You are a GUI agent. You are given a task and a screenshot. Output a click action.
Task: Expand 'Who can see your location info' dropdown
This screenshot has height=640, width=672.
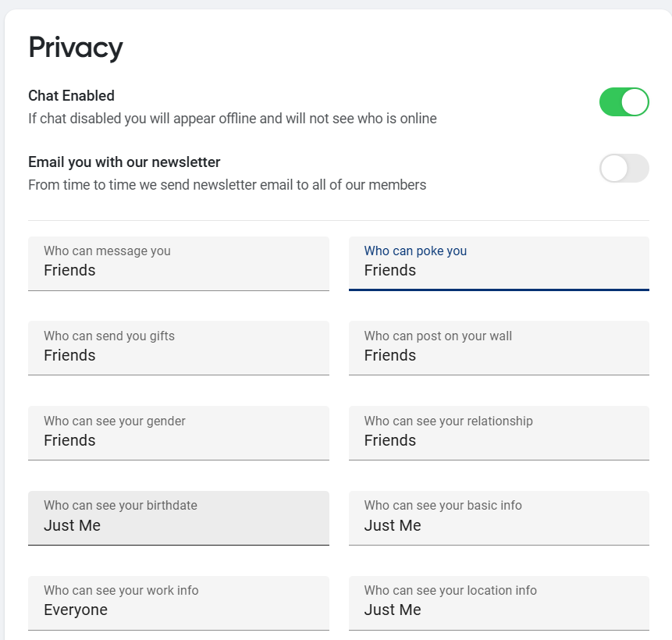point(498,603)
